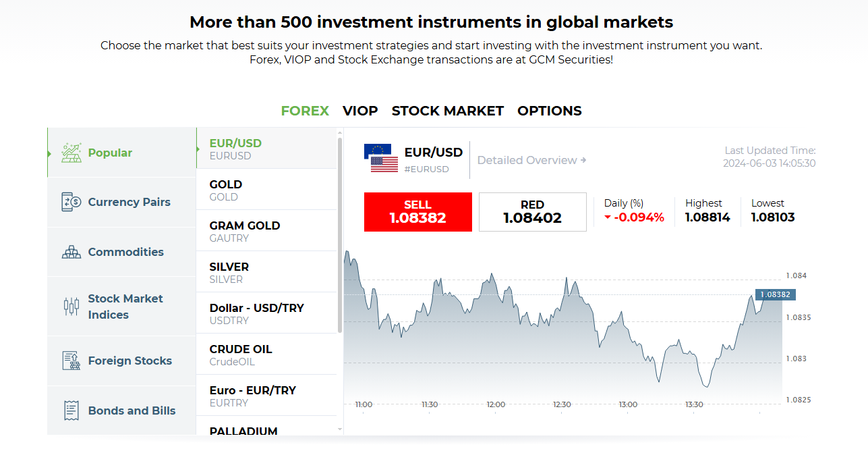Select the Currency Pairs phone icon
Viewport: 868px width, 449px height.
[71, 202]
